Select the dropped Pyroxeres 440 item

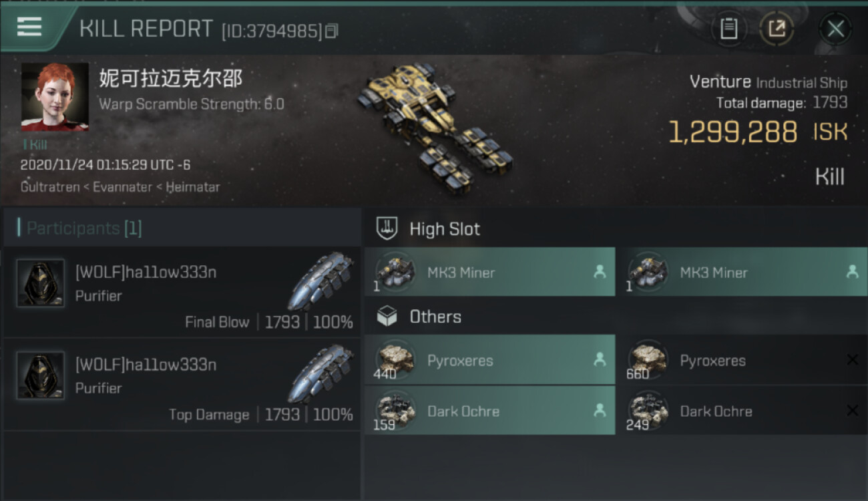click(489, 359)
